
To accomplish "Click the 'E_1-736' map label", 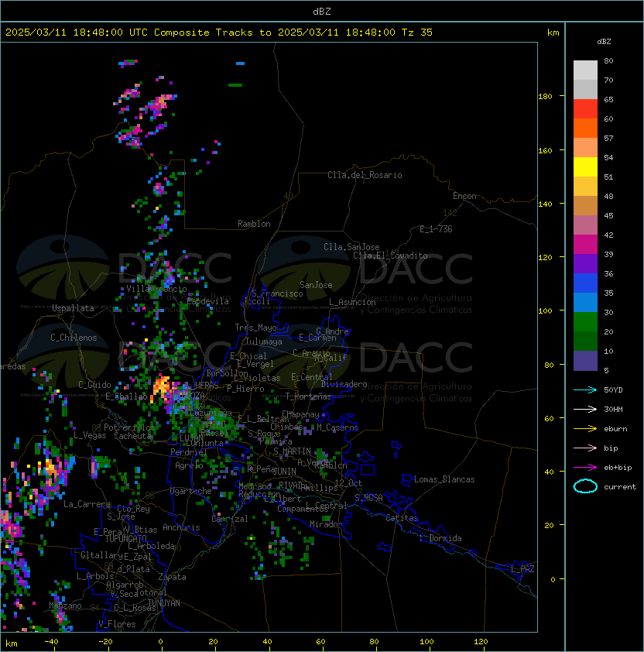I will 436,229.
